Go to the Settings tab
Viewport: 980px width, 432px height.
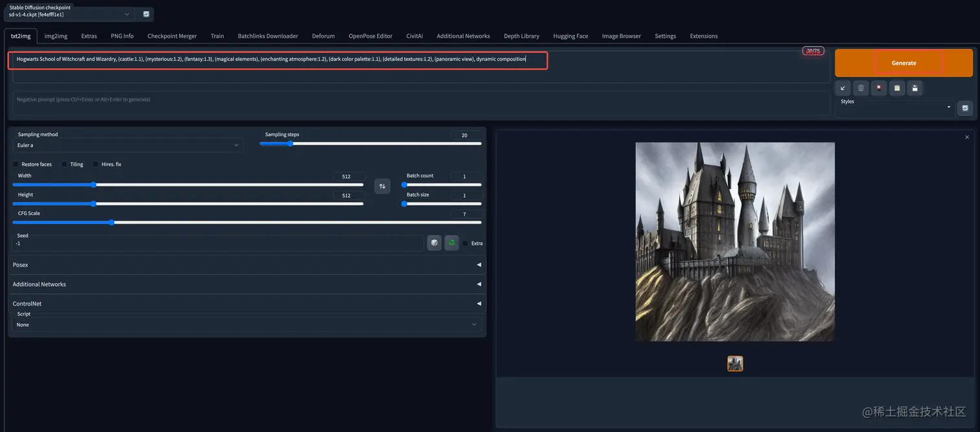pos(665,36)
